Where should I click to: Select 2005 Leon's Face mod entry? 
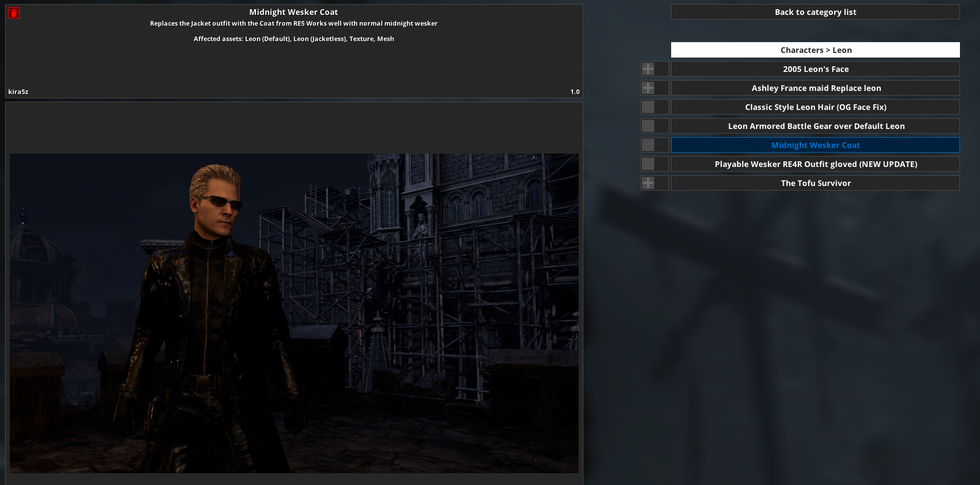815,69
